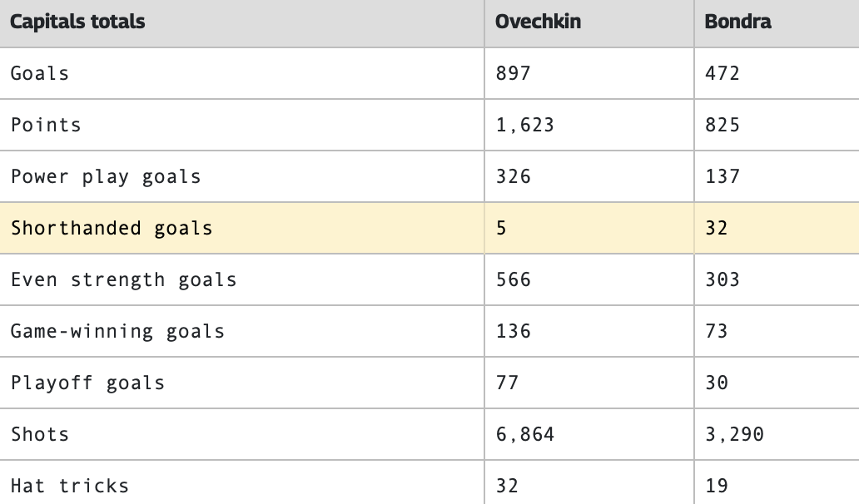The width and height of the screenshot is (859, 504).
Task: Click the Game-winning goals row label
Action: click(x=117, y=331)
